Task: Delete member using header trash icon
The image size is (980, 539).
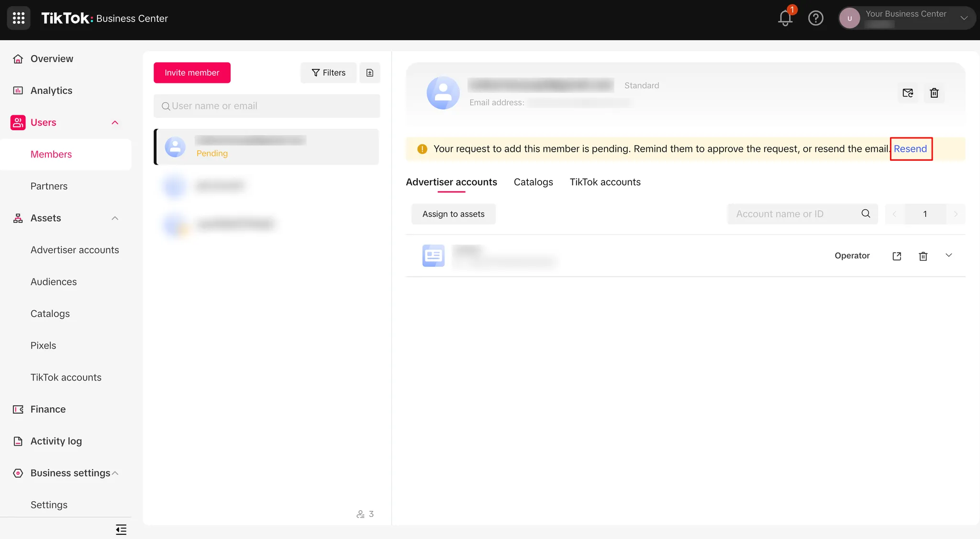Action: [934, 93]
